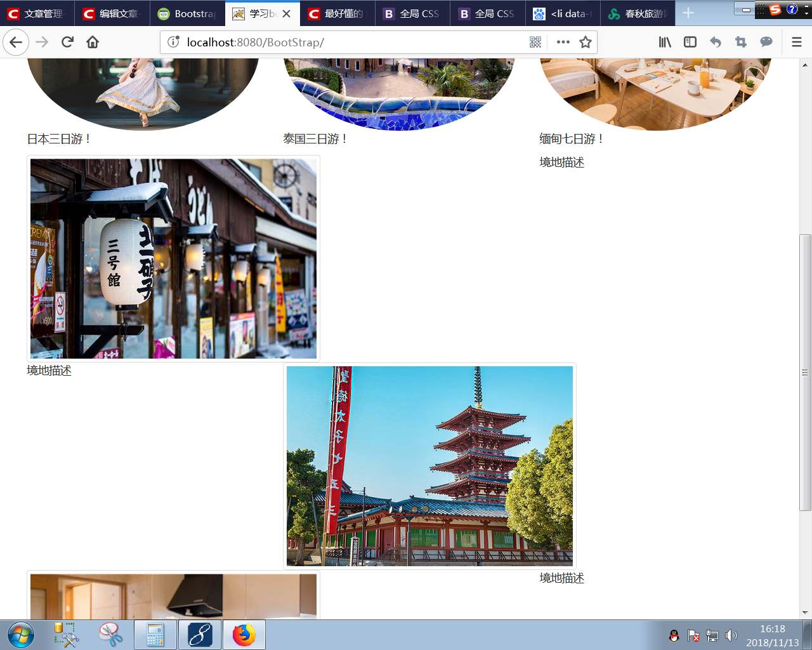Click the blue help question mark icon

(792, 9)
